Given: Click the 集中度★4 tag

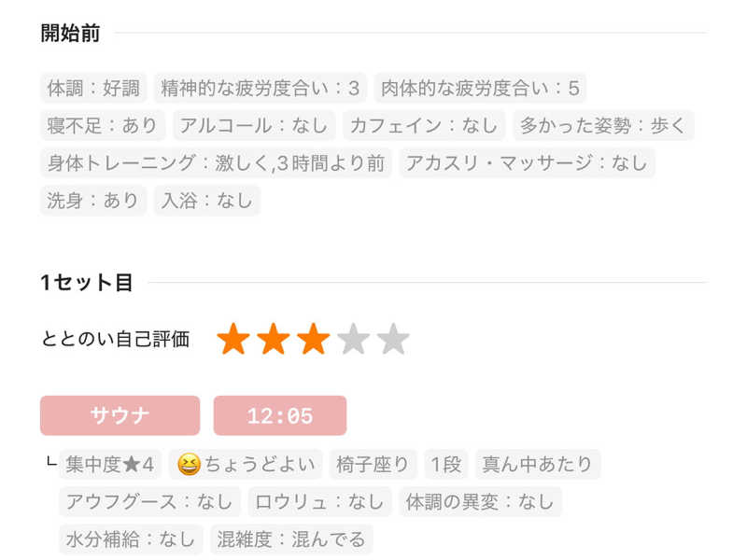Looking at the screenshot, I should (x=110, y=464).
